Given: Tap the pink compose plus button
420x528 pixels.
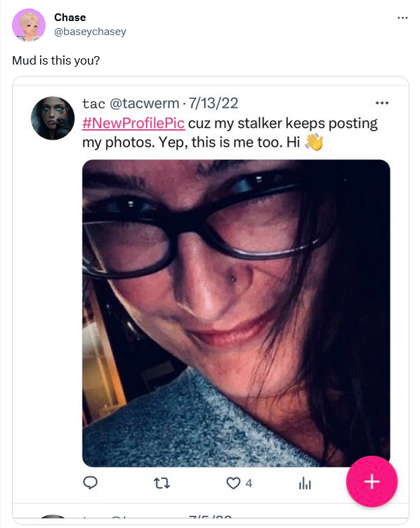Looking at the screenshot, I should point(372,482).
